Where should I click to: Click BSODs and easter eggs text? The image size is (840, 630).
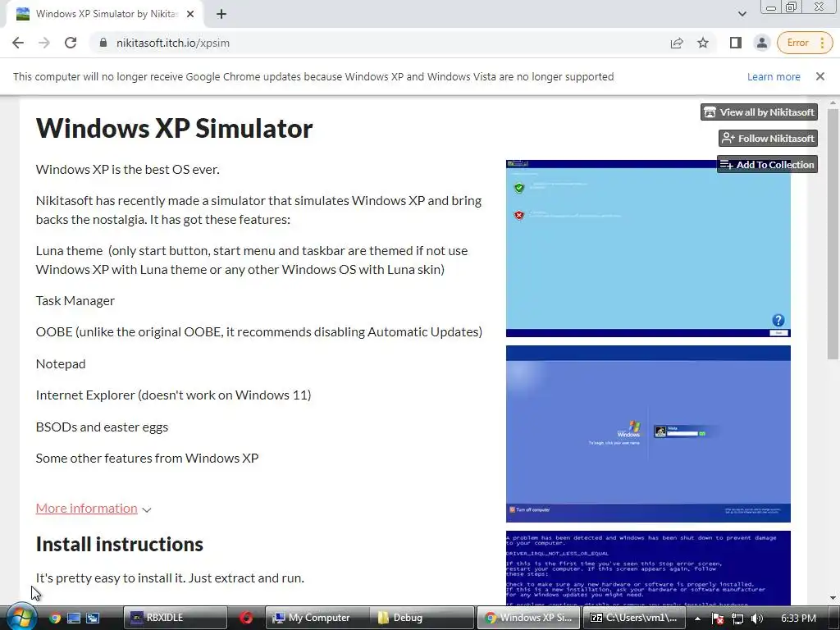102,427
